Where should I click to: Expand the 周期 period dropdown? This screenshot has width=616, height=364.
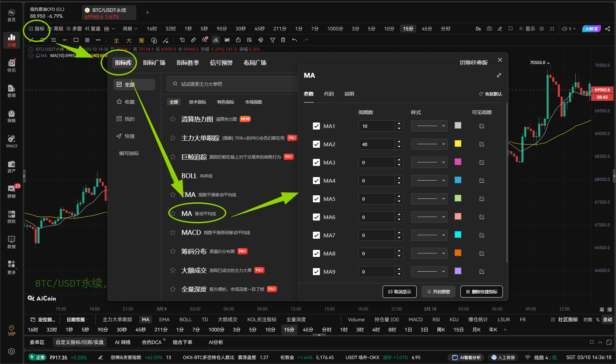(x=130, y=29)
